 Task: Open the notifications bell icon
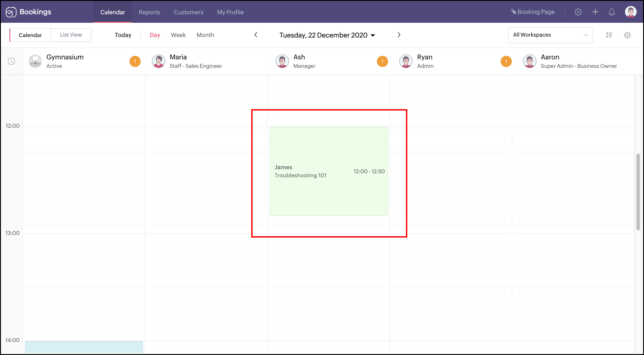[611, 12]
